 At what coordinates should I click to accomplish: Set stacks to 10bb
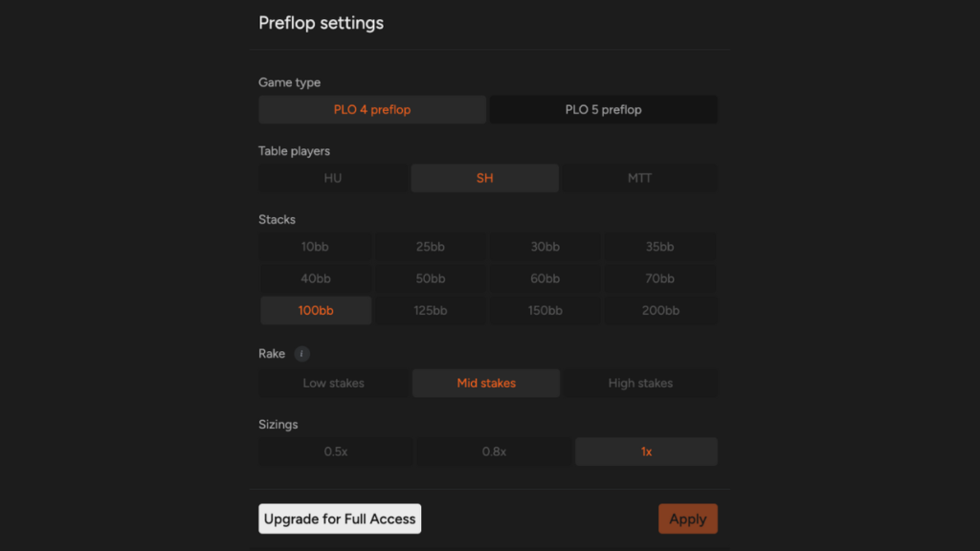pyautogui.click(x=315, y=247)
